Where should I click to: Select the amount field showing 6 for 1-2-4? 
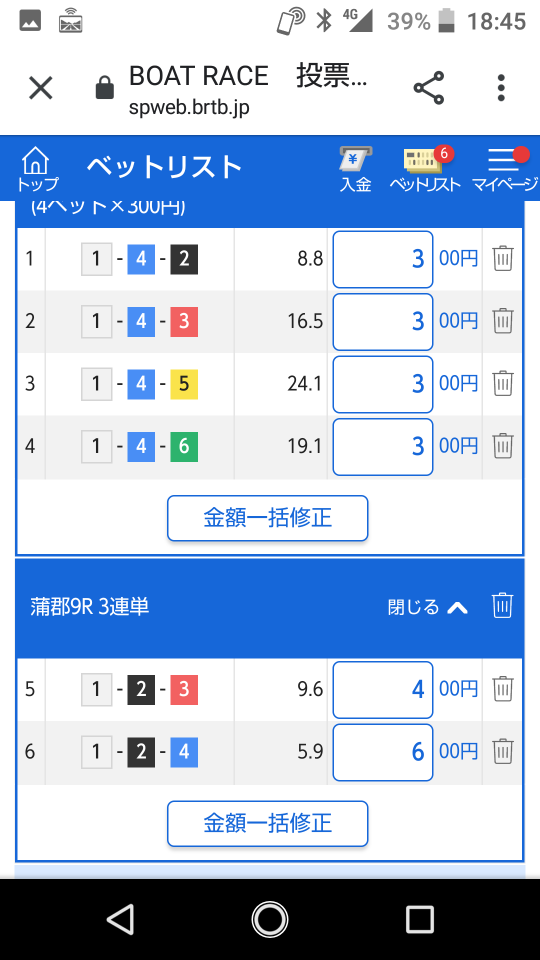click(x=383, y=752)
